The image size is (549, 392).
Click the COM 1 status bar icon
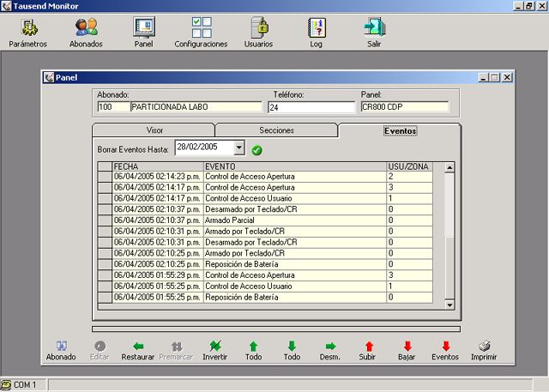6,384
